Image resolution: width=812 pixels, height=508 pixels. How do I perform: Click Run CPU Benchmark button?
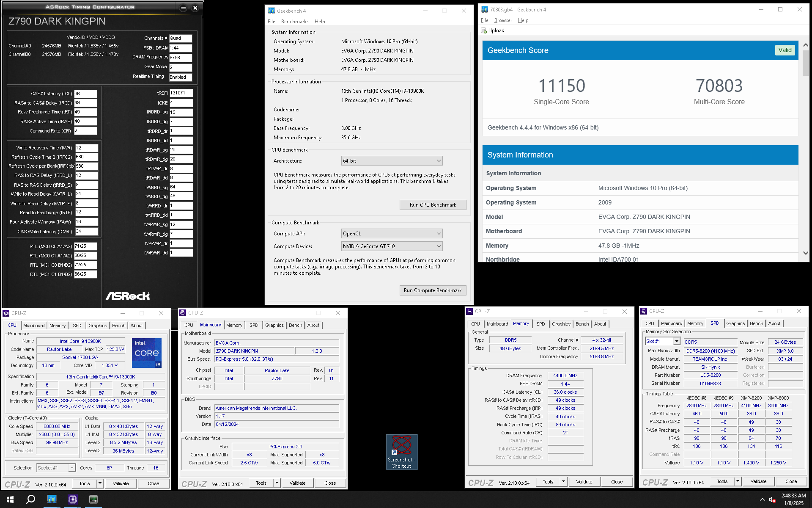coord(433,205)
